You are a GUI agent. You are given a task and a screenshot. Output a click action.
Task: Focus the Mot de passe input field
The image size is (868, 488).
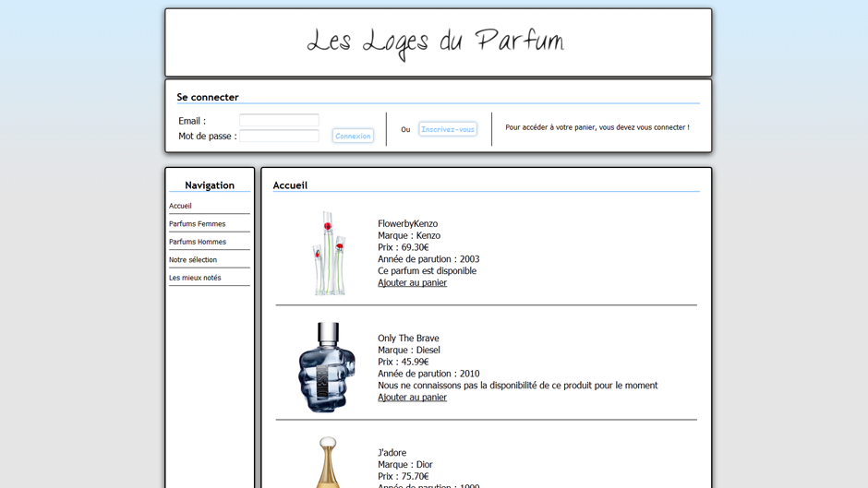pos(279,136)
